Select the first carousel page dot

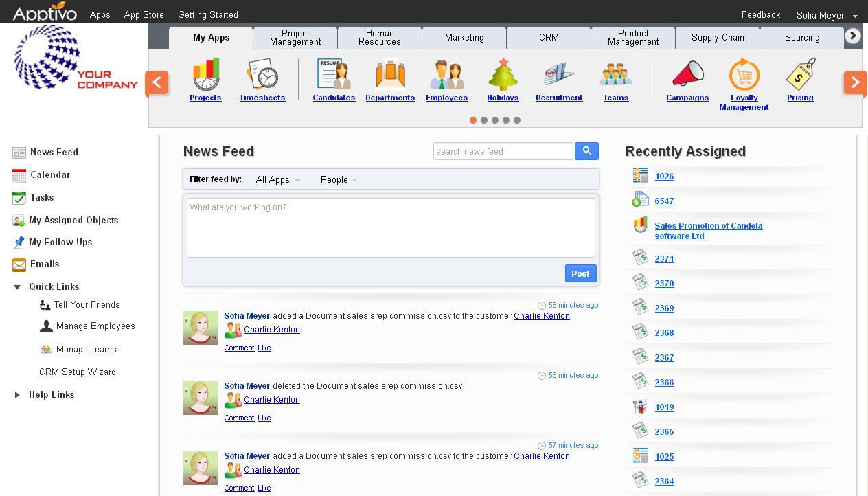coord(473,120)
